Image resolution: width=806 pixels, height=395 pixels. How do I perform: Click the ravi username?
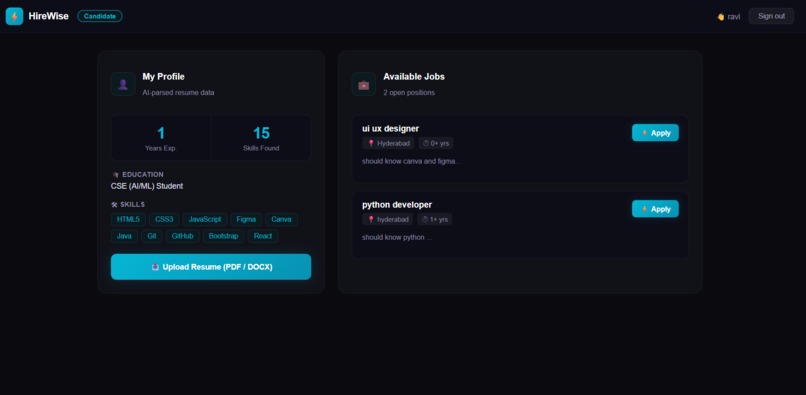(x=734, y=16)
